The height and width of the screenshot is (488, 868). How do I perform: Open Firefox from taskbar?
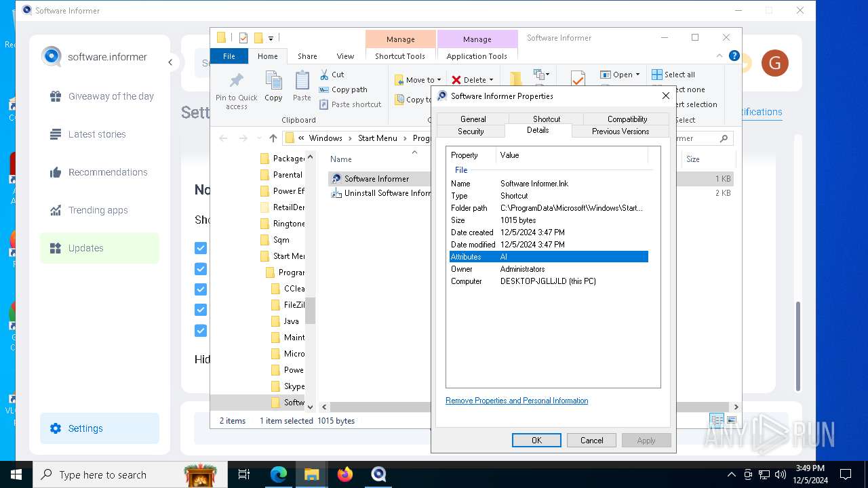345,474
